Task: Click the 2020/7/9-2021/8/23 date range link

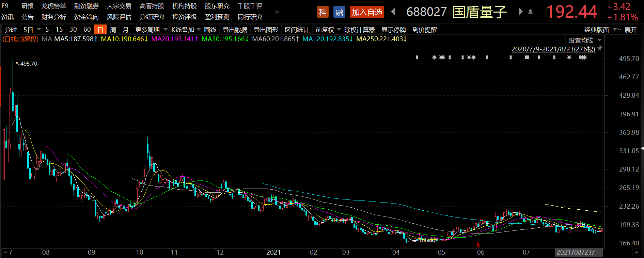Action: [553, 49]
